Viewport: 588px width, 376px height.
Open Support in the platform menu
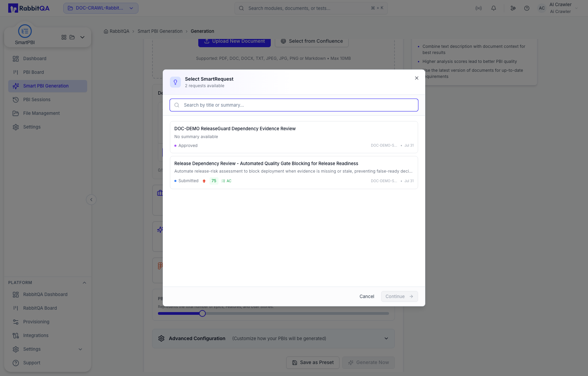pos(48,363)
